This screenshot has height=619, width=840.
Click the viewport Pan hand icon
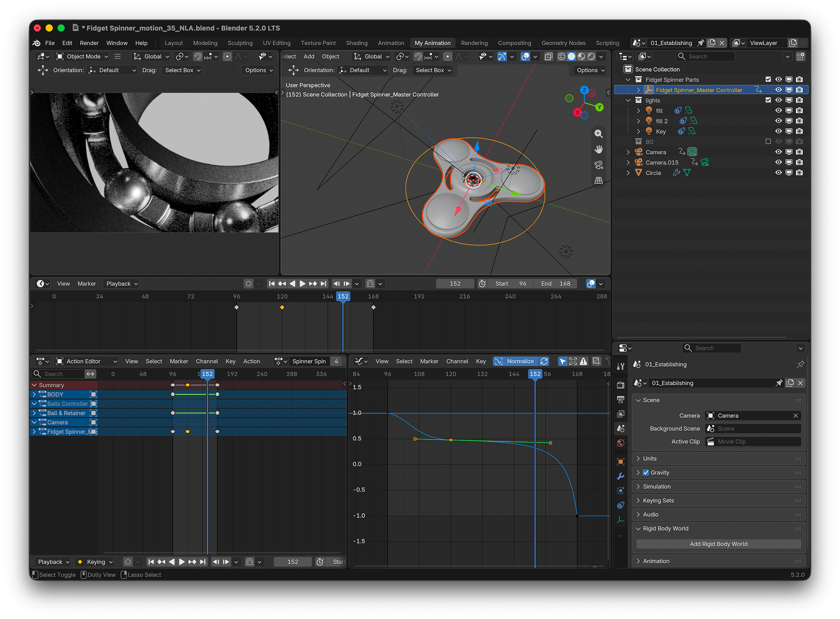(598, 149)
